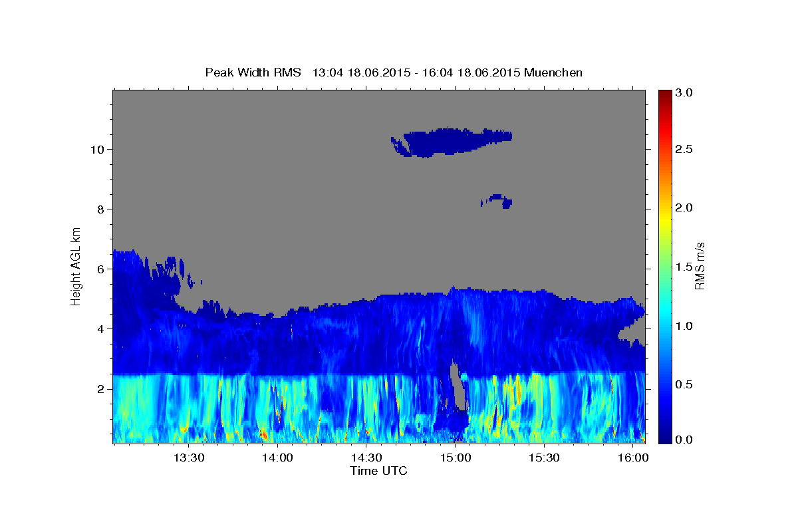Click the 15:30 time tick label

tap(545, 458)
